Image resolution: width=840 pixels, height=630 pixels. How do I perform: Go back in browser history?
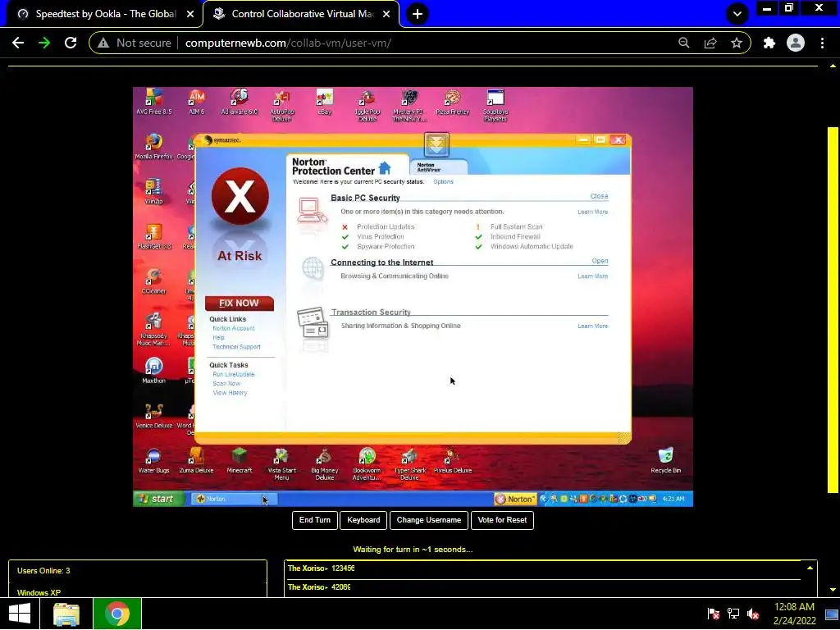18,43
